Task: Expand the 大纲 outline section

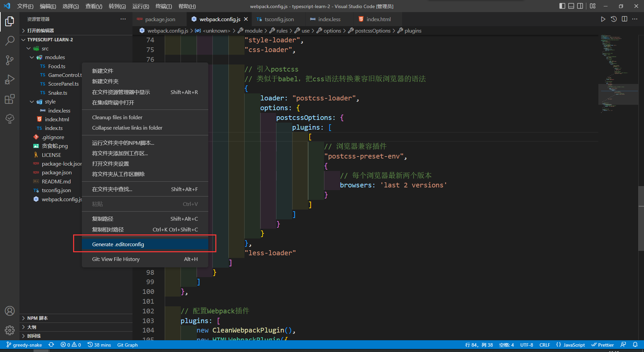Action: (76, 327)
